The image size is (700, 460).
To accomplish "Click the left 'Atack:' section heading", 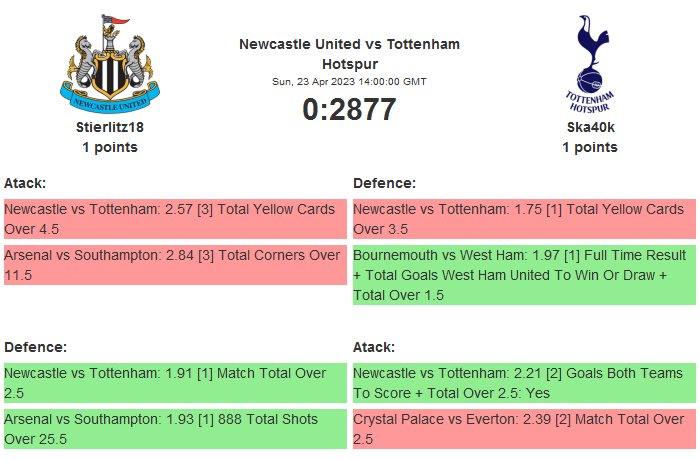I will 25,183.
